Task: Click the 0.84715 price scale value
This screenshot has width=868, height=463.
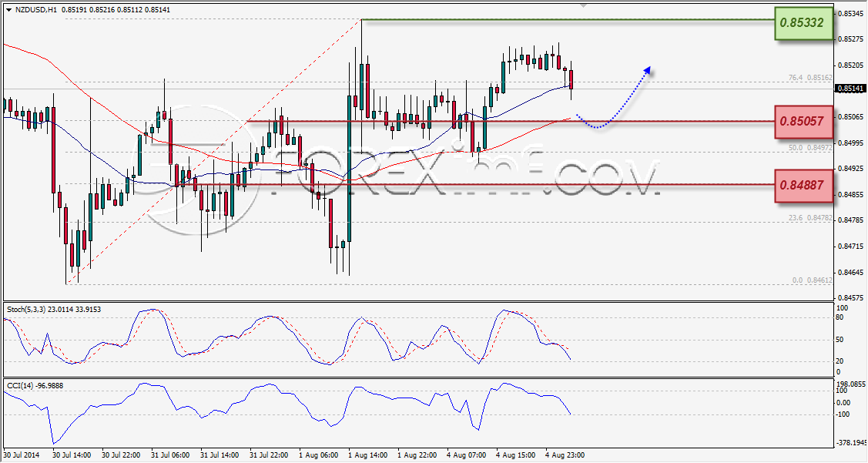Action: tap(850, 245)
